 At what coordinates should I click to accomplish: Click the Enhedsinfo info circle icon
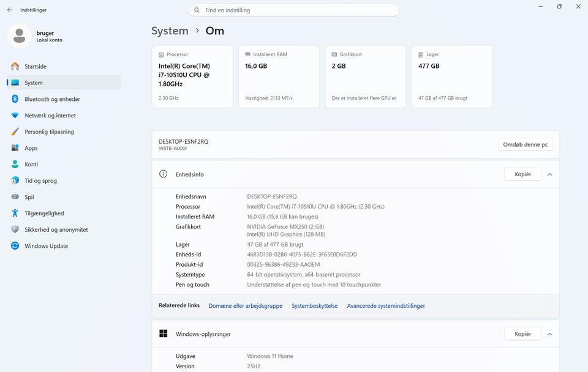(163, 174)
